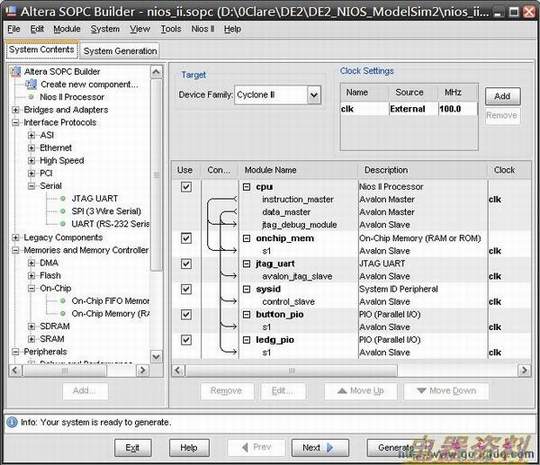Expand the Flash tree node
Image resolution: width=540 pixels, height=465 pixels.
point(31,276)
